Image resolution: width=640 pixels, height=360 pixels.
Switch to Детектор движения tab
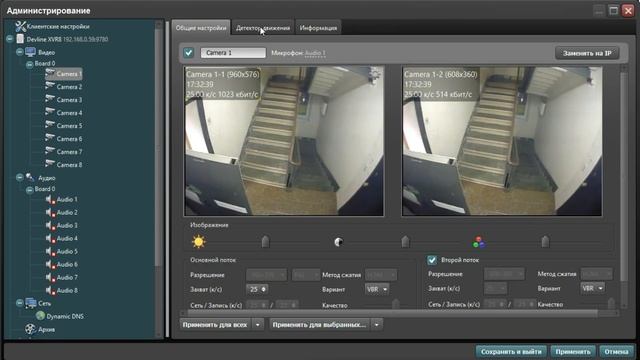coord(263,28)
